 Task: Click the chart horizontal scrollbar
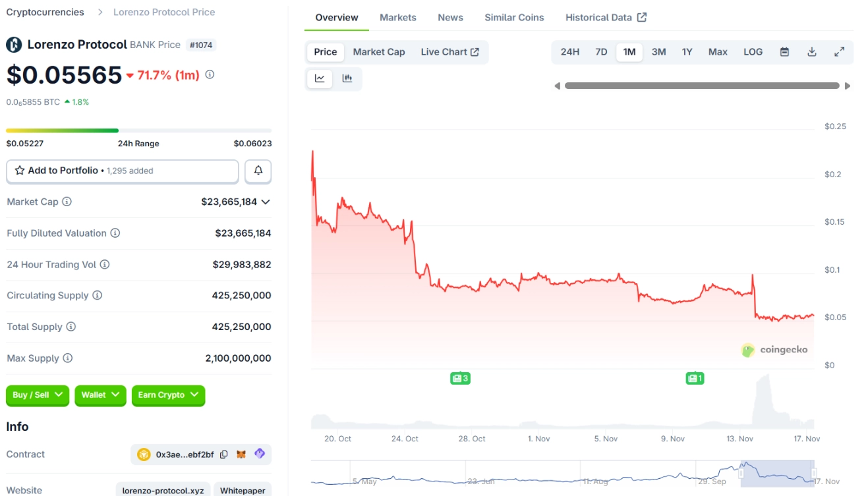702,86
